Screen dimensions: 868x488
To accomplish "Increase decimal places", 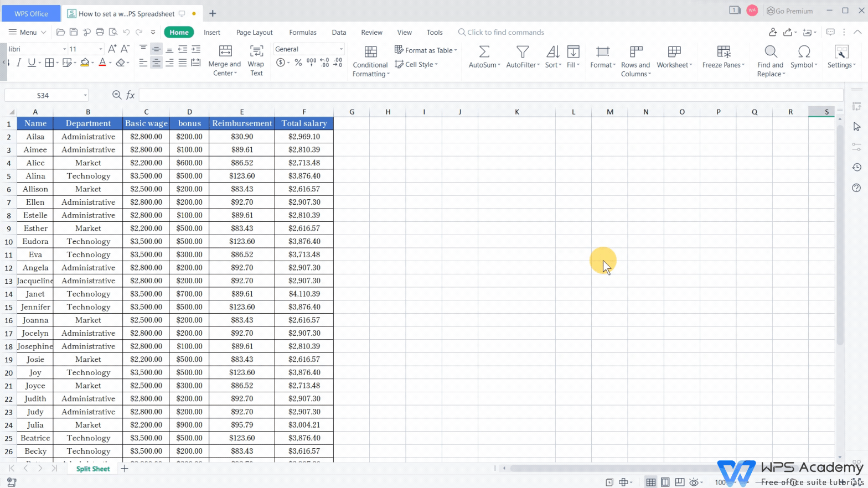I will [x=325, y=63].
